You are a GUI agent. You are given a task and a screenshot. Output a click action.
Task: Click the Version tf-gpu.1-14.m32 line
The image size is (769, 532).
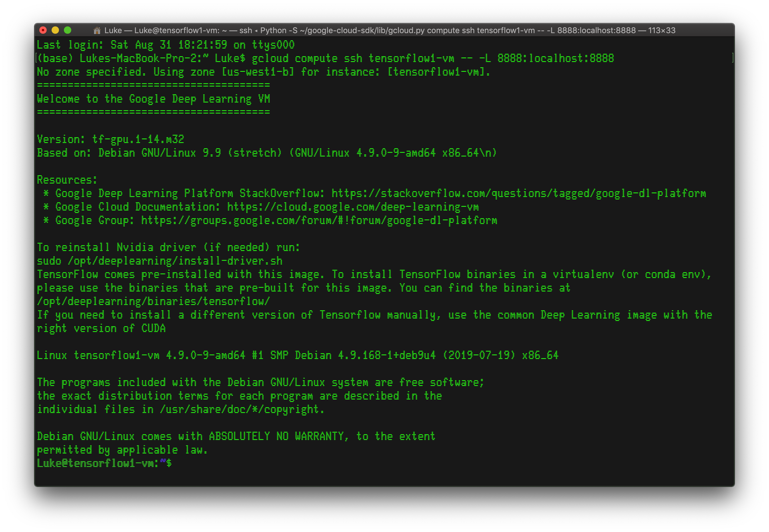click(111, 139)
